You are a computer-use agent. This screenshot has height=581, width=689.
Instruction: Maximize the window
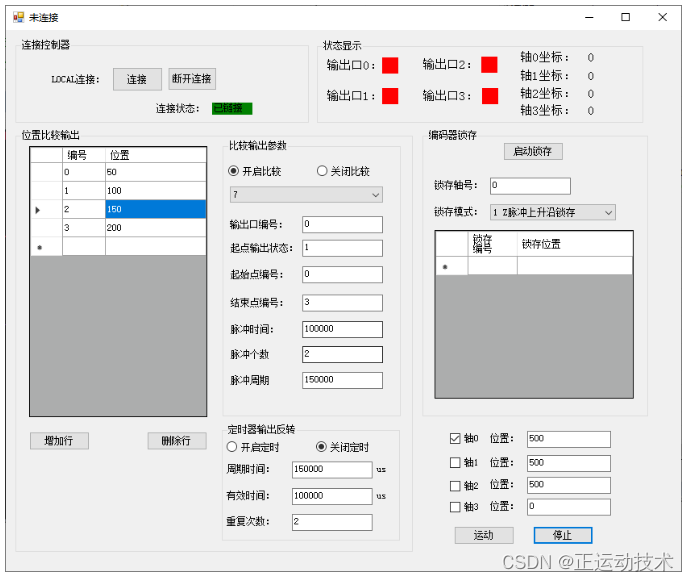pos(625,17)
